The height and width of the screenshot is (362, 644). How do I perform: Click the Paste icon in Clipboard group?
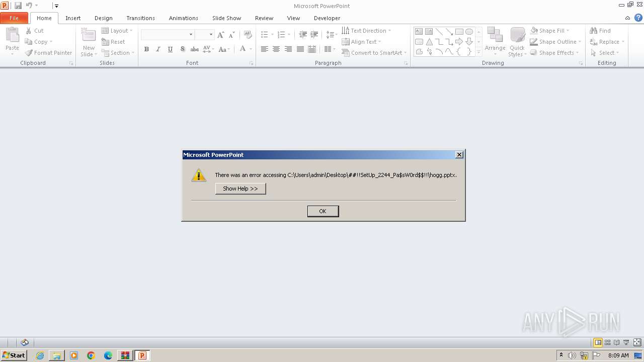(x=12, y=35)
